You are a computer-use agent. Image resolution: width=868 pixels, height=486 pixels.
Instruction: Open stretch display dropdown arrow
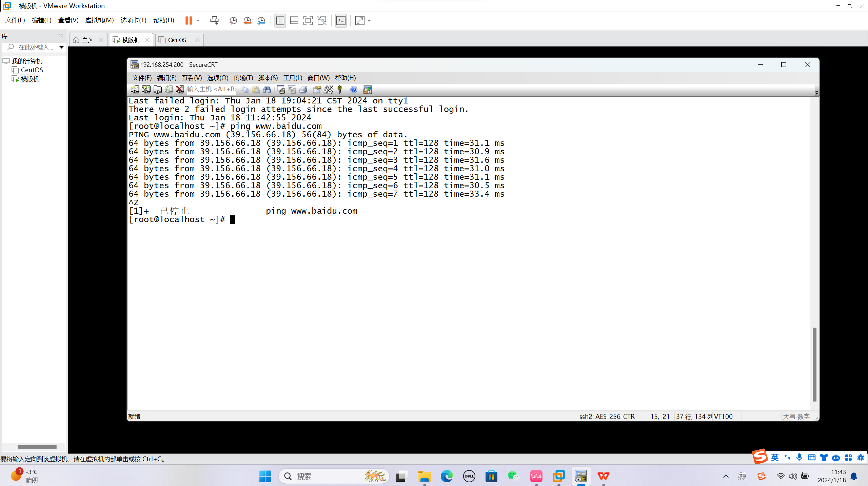coord(369,20)
